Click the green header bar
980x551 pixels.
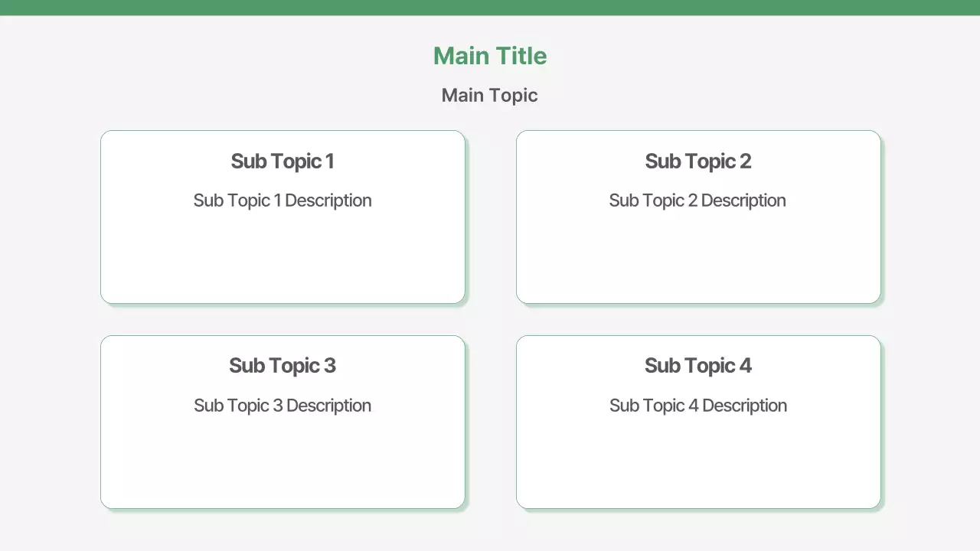tap(490, 7)
